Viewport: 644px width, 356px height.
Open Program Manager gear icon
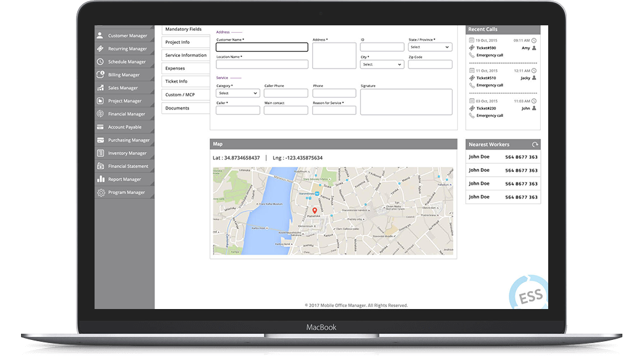click(x=101, y=192)
